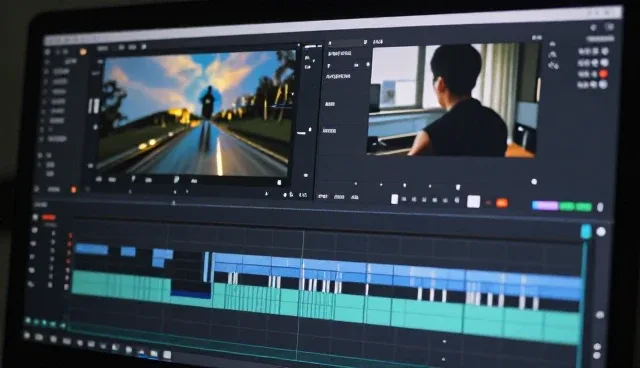Select the first blue video clip at timeline start
Image resolution: width=640 pixels, height=368 pixels.
[92, 249]
